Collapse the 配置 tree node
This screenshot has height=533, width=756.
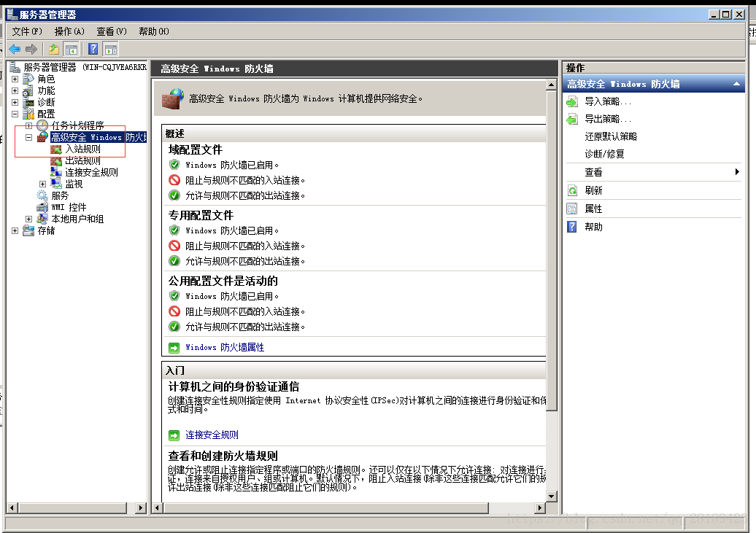pos(15,114)
